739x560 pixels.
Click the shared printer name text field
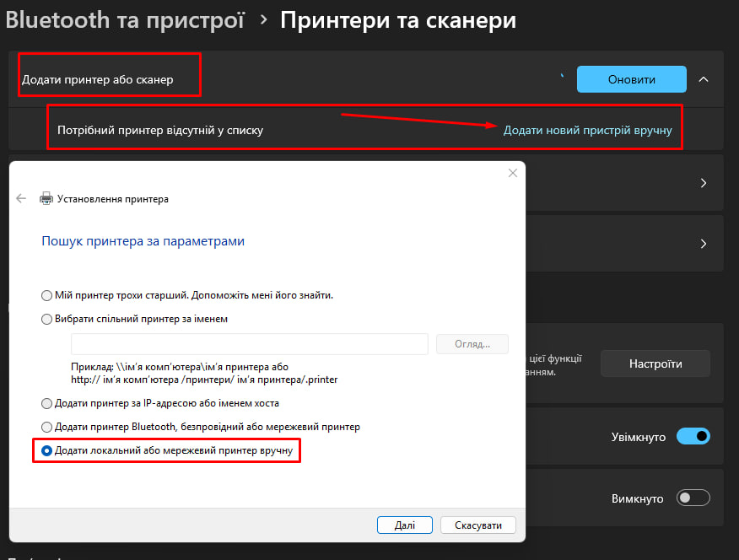pos(250,344)
